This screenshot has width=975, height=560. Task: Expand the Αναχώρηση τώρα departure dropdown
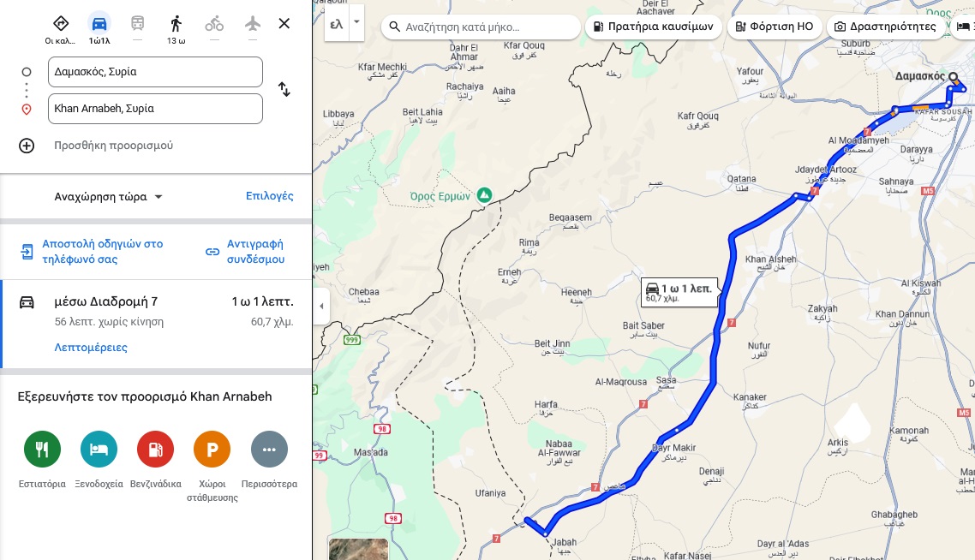[108, 196]
